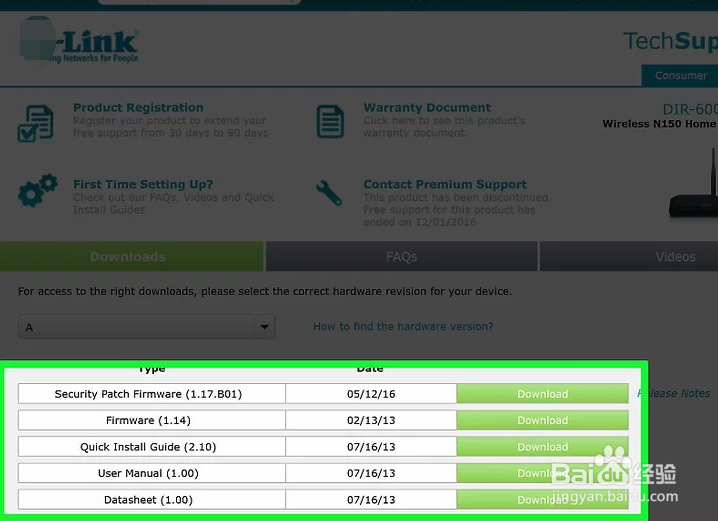Click the Wireless N150 Home product title

[660, 124]
